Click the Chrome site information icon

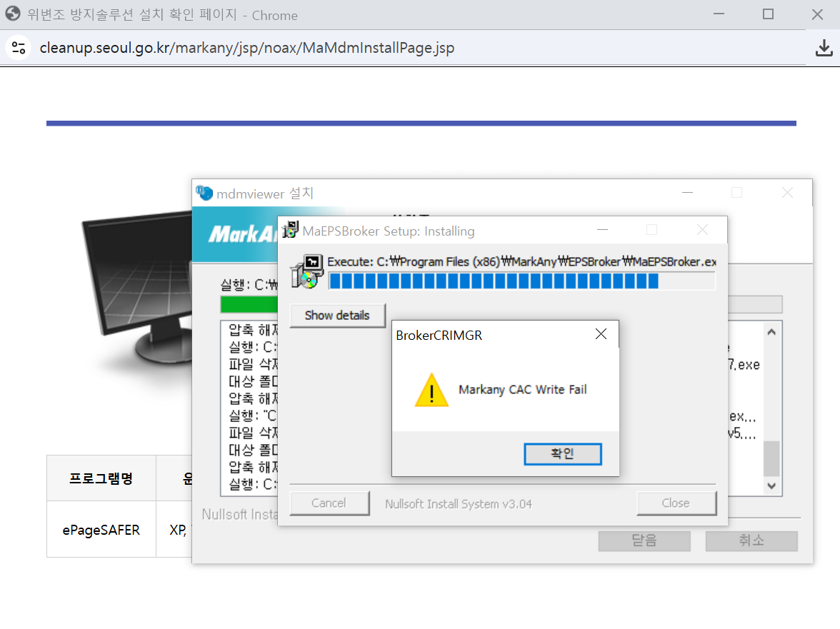[19, 48]
